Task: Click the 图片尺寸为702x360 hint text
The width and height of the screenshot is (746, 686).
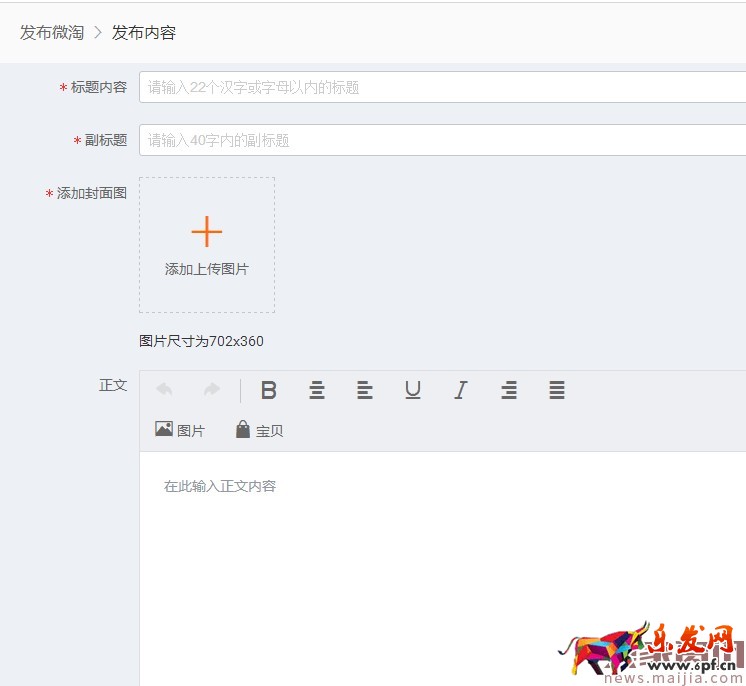Action: [x=201, y=341]
